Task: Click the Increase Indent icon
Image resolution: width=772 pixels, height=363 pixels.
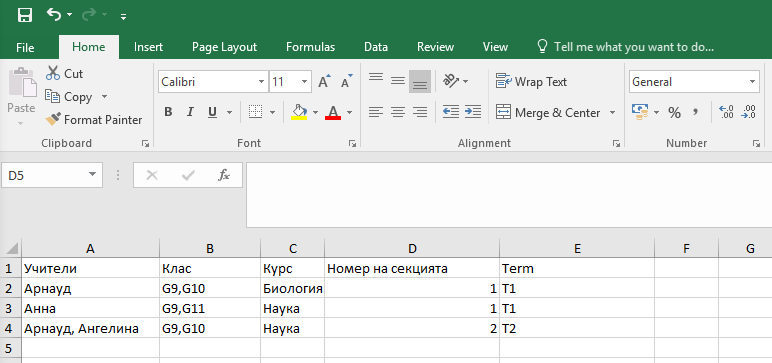Action: 473,112
